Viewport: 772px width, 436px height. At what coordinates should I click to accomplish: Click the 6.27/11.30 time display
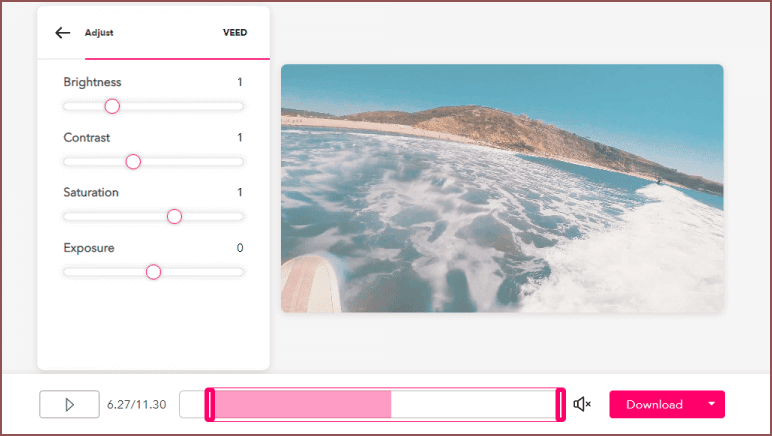[x=136, y=405]
